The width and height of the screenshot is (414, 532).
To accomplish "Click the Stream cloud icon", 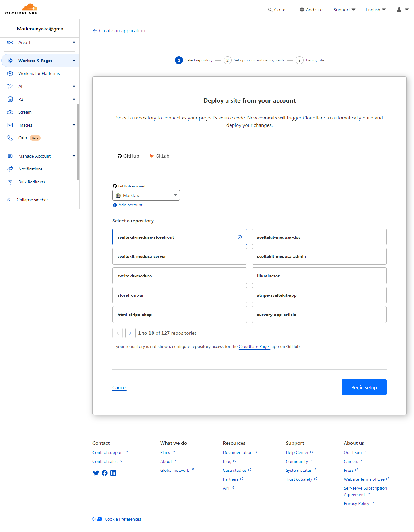I will point(10,112).
